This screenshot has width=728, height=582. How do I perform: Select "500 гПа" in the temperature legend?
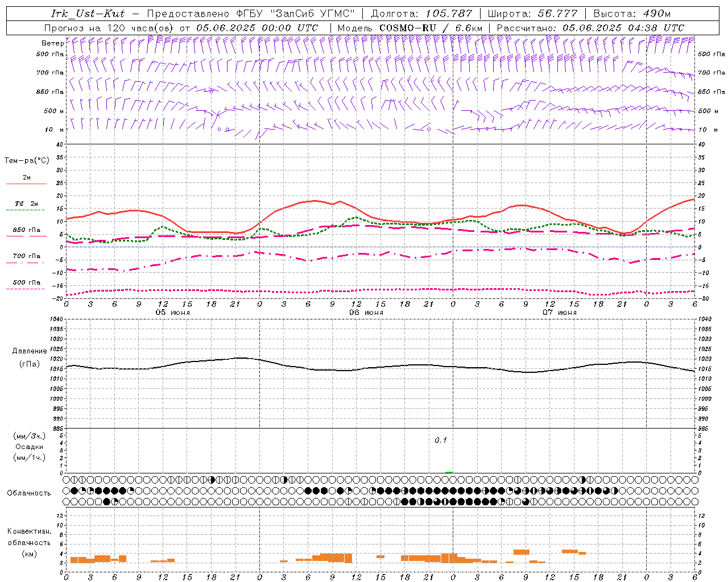tap(27, 282)
